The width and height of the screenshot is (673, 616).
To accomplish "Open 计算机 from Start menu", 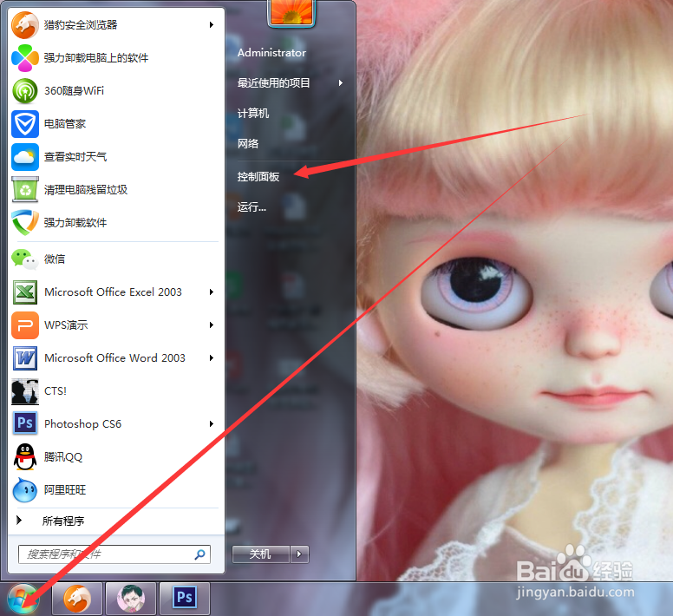I will (253, 114).
